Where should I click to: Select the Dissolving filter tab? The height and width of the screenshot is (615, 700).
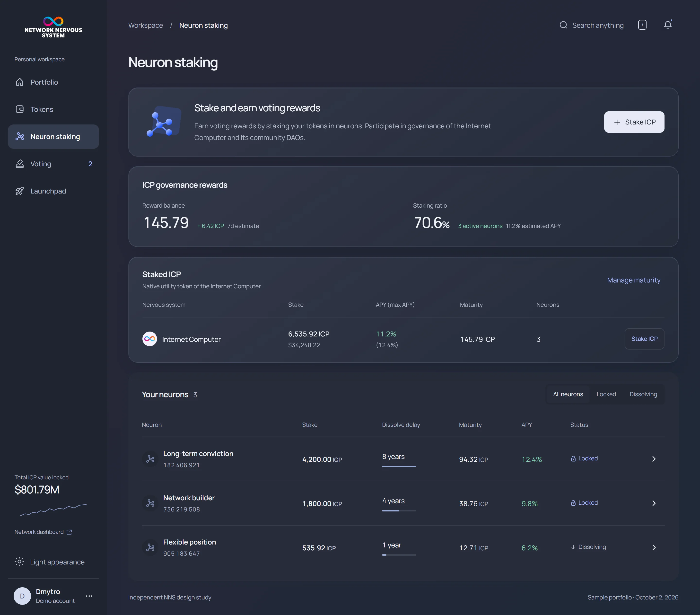tap(643, 394)
